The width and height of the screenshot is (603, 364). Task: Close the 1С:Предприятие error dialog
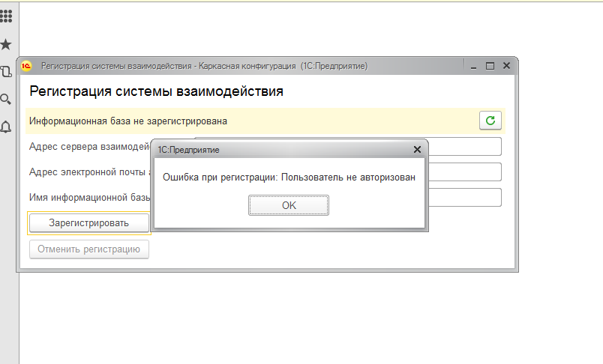pos(417,149)
